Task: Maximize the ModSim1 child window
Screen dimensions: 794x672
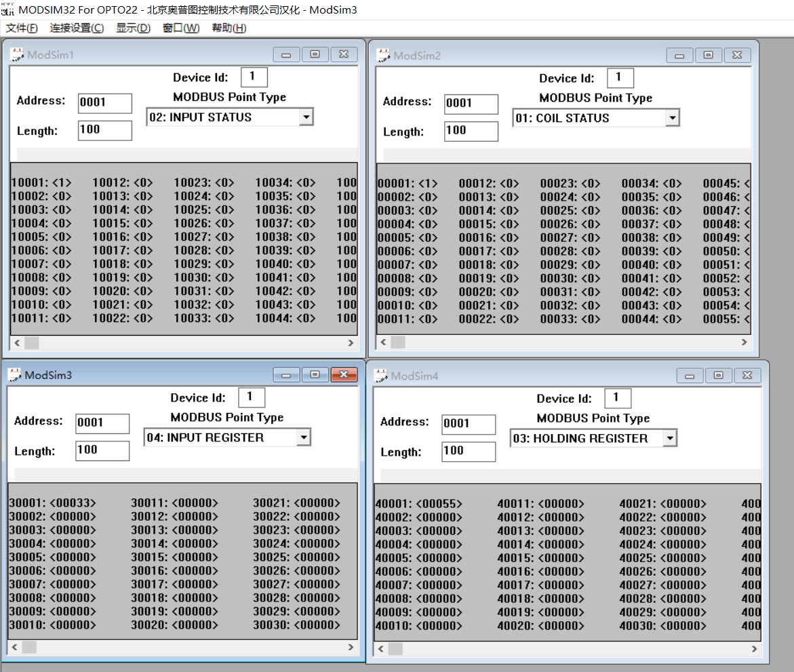Action: (315, 54)
